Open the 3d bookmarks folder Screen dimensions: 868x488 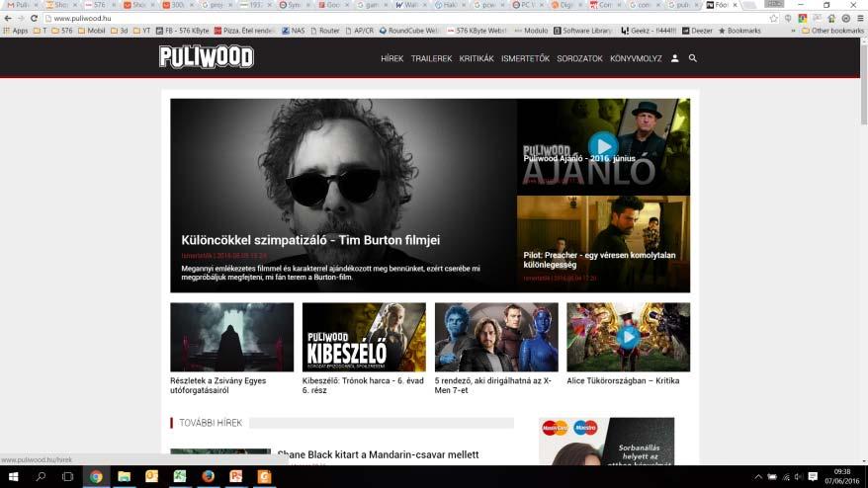click(x=119, y=31)
